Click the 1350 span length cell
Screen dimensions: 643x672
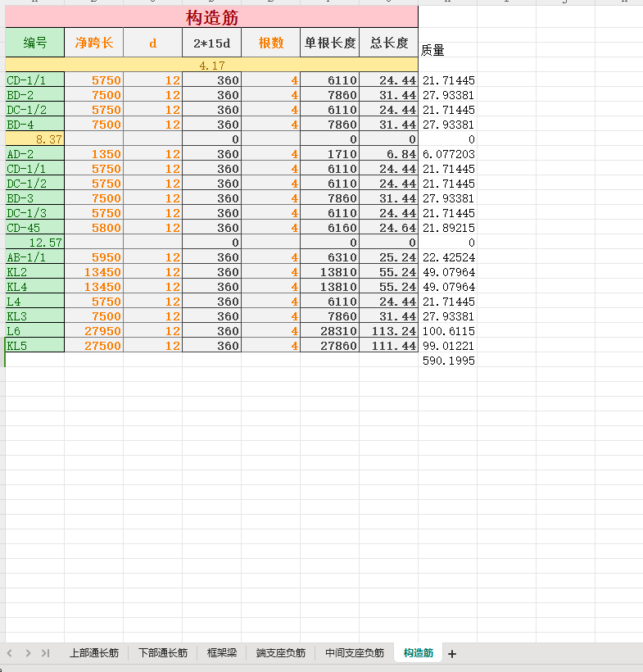[x=94, y=154]
